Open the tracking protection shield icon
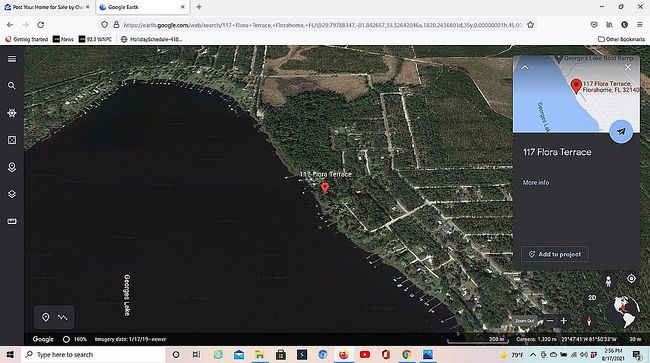 click(104, 25)
